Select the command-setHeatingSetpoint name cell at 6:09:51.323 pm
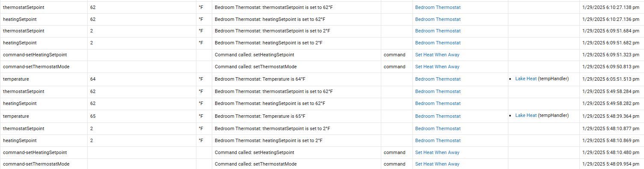The width and height of the screenshot is (644, 169). click(44, 55)
